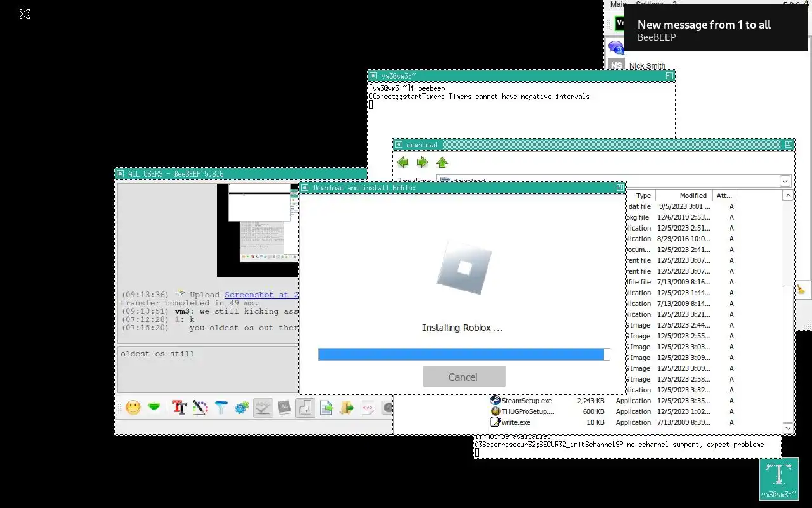
Task: Click the write.exe notepad icon
Action: 495,422
